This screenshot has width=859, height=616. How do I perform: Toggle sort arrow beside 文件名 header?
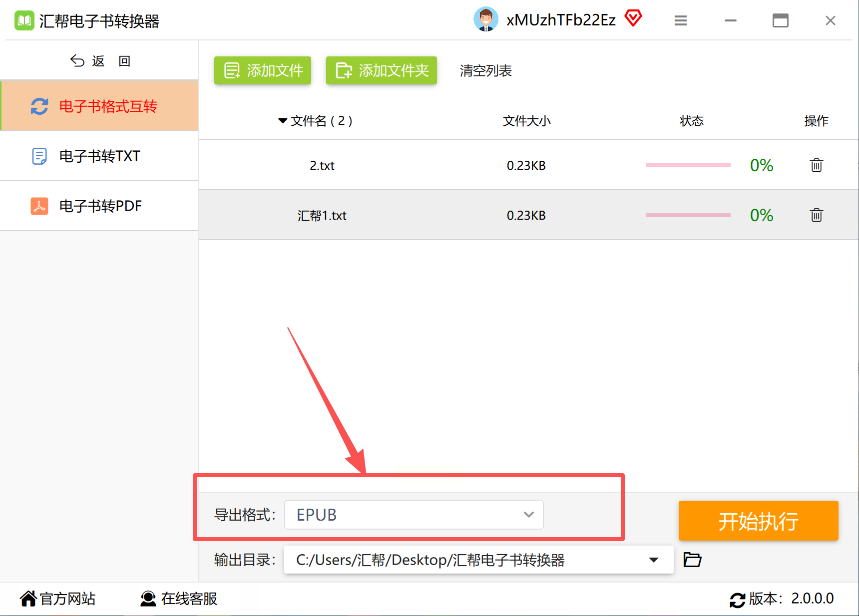coord(283,121)
